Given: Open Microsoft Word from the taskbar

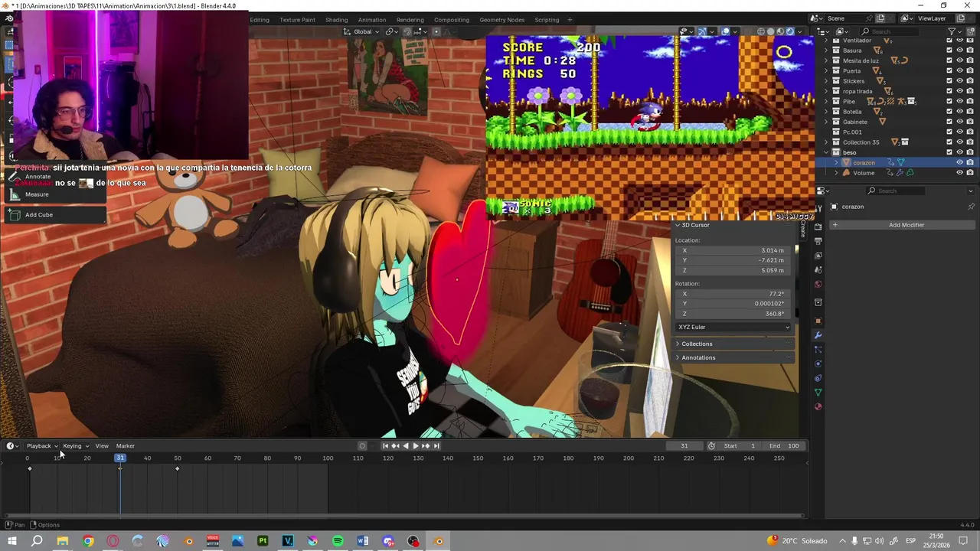Looking at the screenshot, I should click(363, 541).
